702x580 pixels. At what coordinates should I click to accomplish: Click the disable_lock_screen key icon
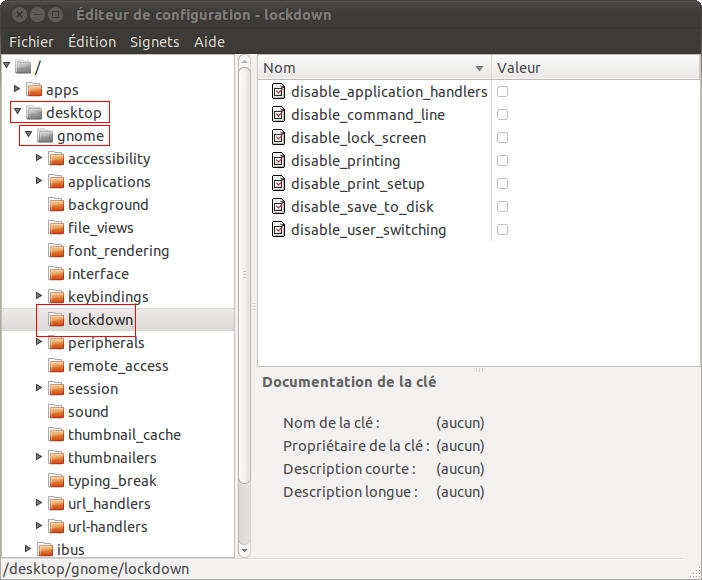pos(278,137)
